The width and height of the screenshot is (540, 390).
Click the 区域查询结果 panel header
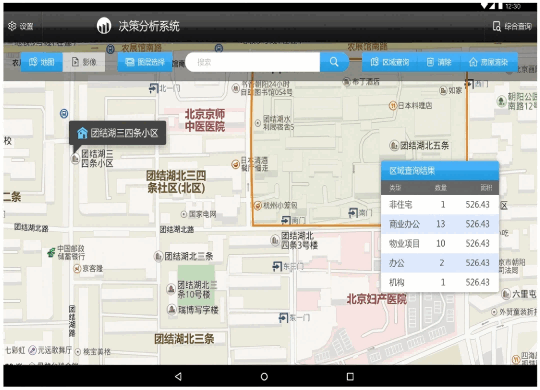click(x=440, y=171)
